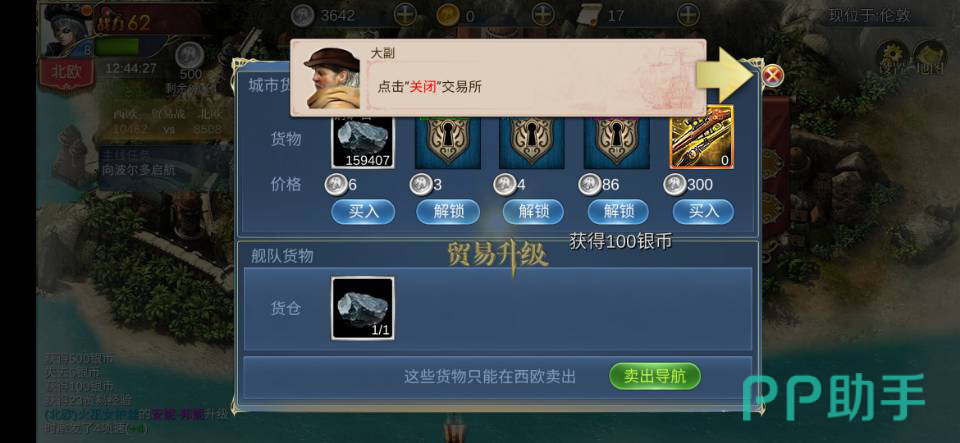Screen dimensions: 960x443
Task: Open the 卖出导航 sell navigation
Action: click(654, 376)
